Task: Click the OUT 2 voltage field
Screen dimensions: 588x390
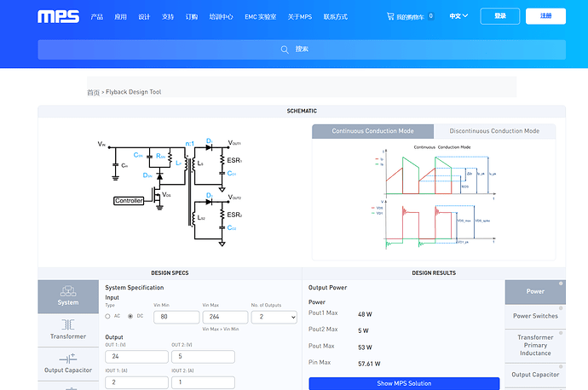Action: pos(204,357)
